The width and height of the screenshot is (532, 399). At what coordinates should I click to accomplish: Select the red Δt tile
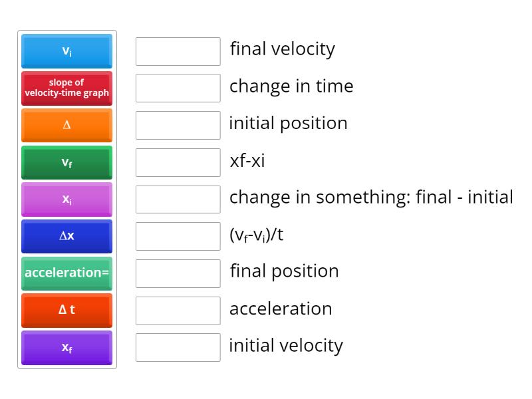coord(66,311)
